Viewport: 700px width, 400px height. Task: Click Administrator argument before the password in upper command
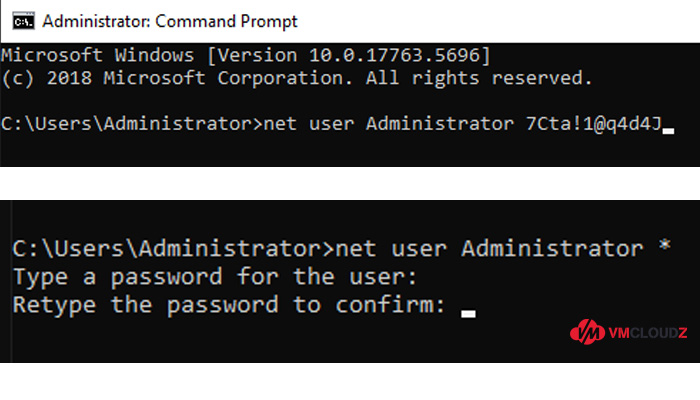click(x=440, y=124)
